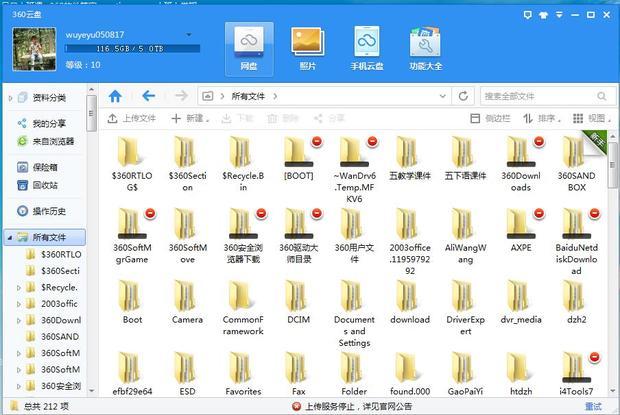Collapse the 所有文件 tree node
The width and height of the screenshot is (620, 415).
click(x=10, y=238)
